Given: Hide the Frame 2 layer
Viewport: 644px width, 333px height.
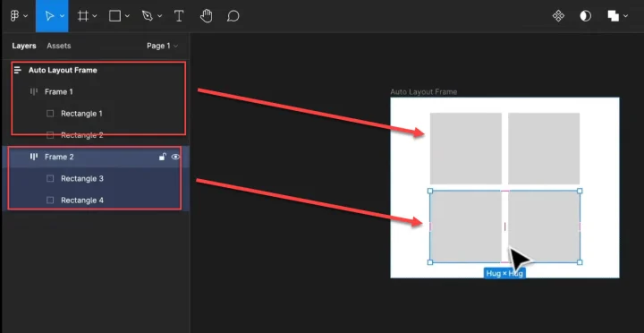Looking at the screenshot, I should (175, 157).
